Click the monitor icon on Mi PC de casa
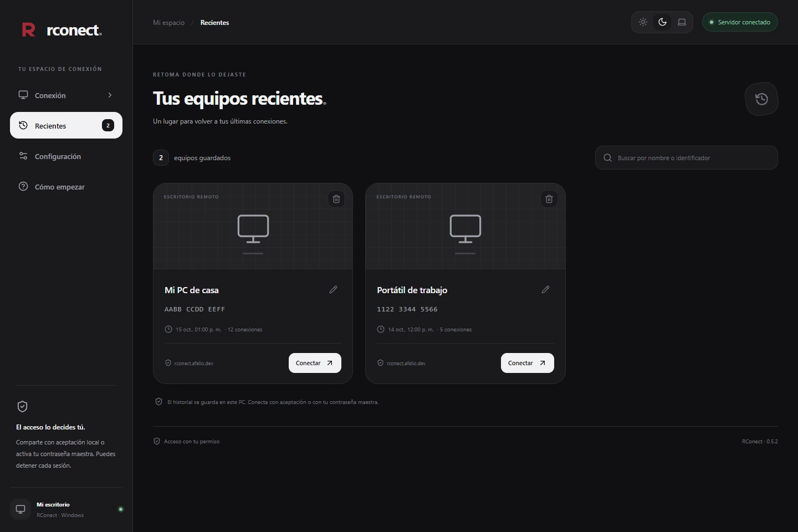 (253, 229)
